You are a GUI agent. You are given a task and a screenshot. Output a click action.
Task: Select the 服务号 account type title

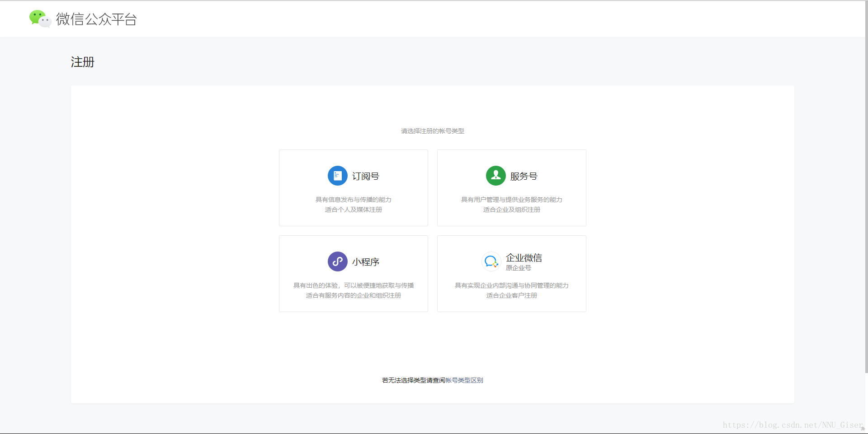point(524,176)
